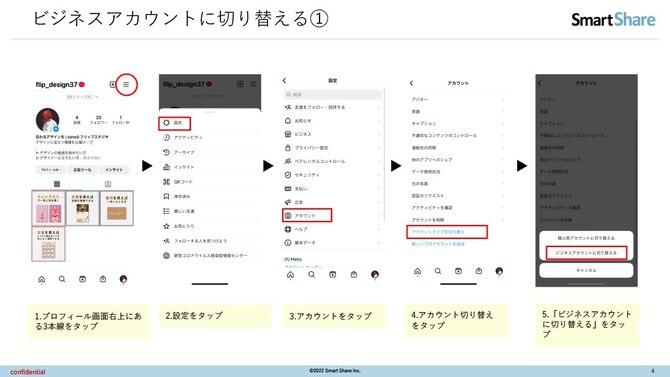Tap the lock icon beside プライバシー設定
Screen dimensions: 670x377
[x=288, y=148]
